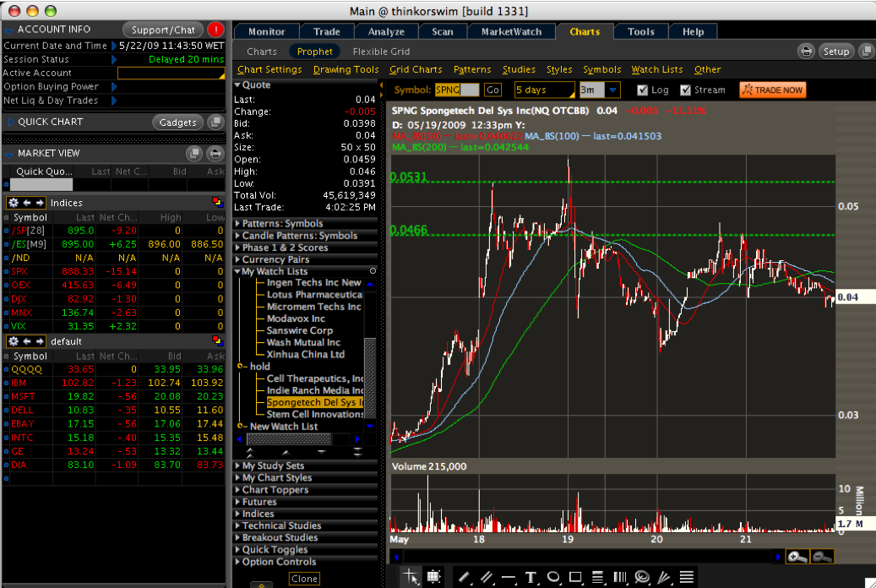Open color link icon for Indices watchlist
Viewport: 876px width, 588px height.
[217, 202]
